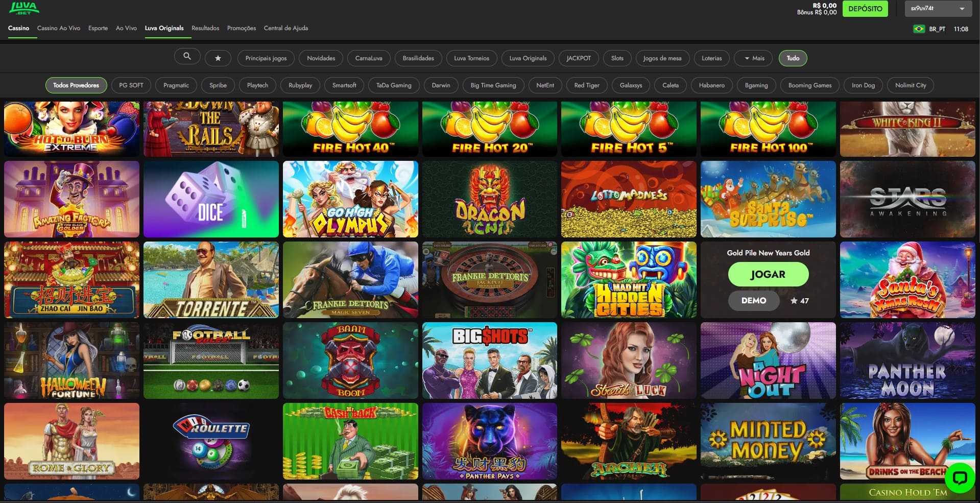Open Cassino Ao Vivo section
This screenshot has width=980, height=503.
point(59,28)
